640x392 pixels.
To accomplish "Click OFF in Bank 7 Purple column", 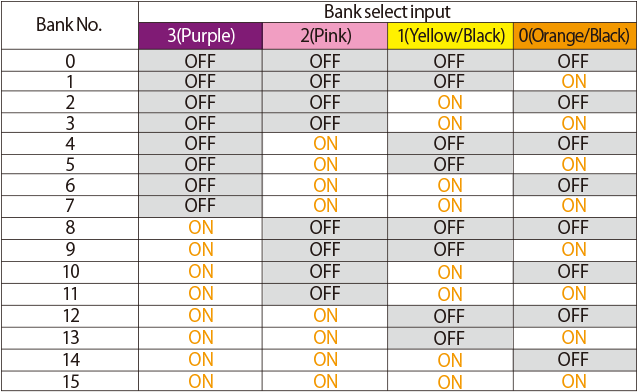I will tap(200, 205).
